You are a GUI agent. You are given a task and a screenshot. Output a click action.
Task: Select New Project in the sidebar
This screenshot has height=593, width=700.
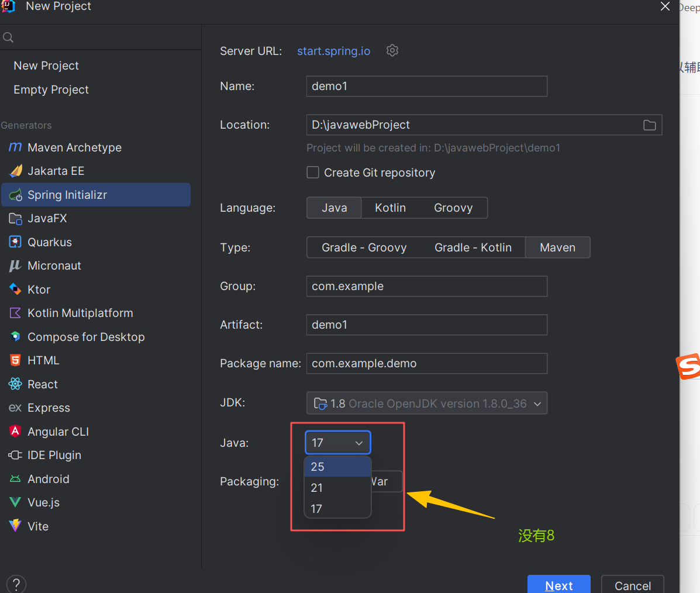46,65
